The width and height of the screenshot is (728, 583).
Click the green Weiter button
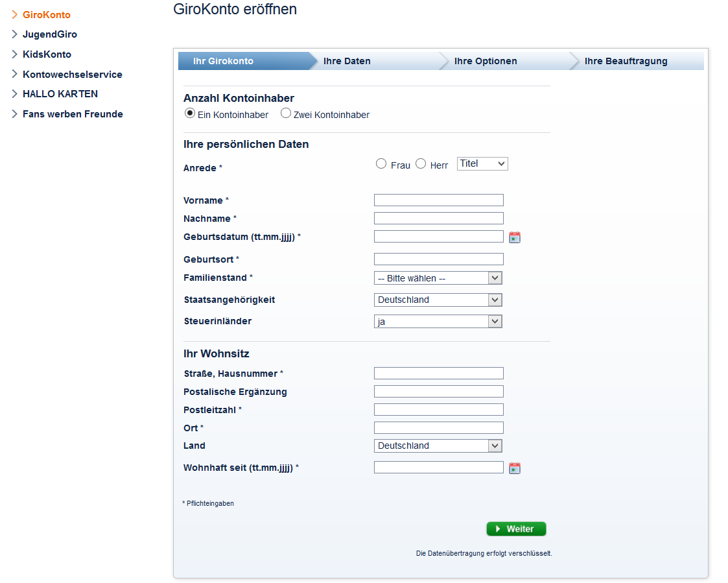516,529
